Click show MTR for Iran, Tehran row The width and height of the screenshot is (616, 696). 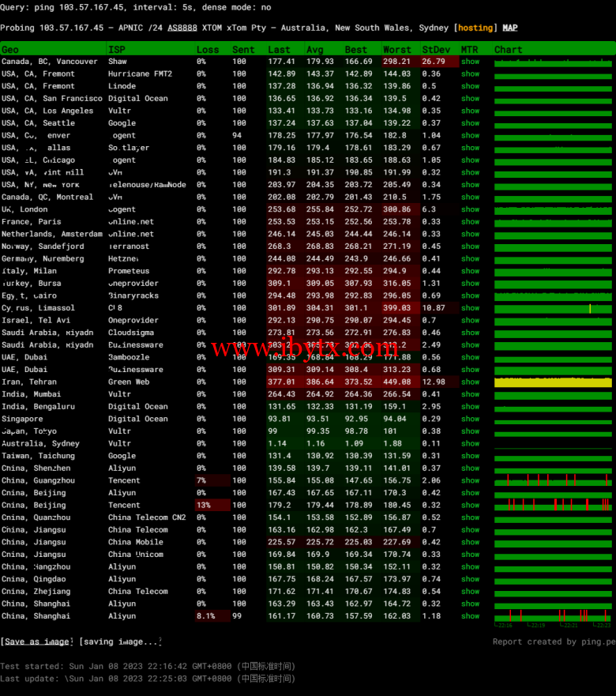coord(471,382)
